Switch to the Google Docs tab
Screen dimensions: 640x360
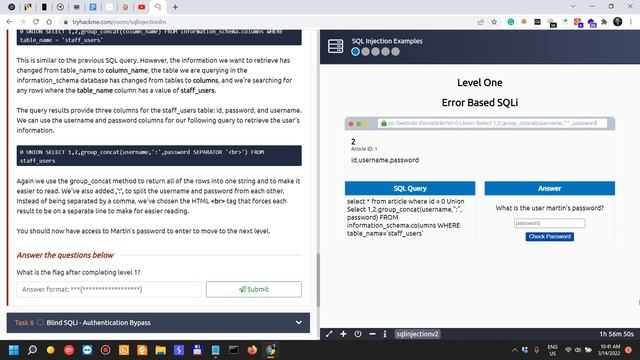(93, 7)
